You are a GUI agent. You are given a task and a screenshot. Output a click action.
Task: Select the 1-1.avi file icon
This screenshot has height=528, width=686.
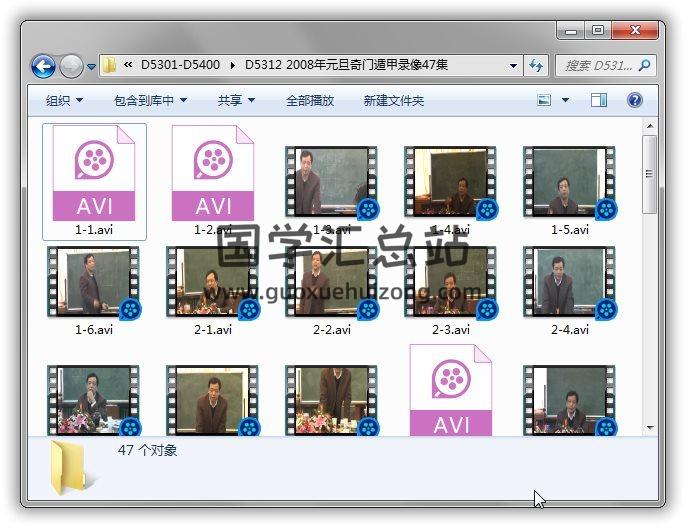[x=94, y=173]
